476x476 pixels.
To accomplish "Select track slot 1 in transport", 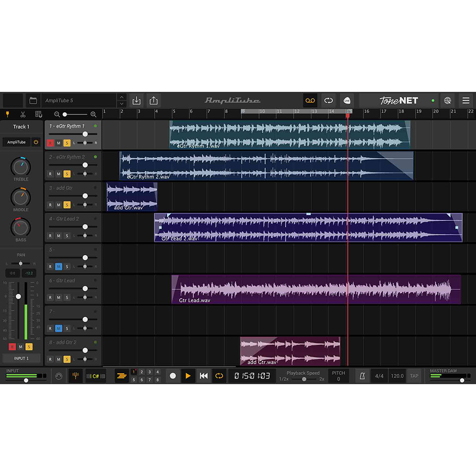I will point(134,372).
